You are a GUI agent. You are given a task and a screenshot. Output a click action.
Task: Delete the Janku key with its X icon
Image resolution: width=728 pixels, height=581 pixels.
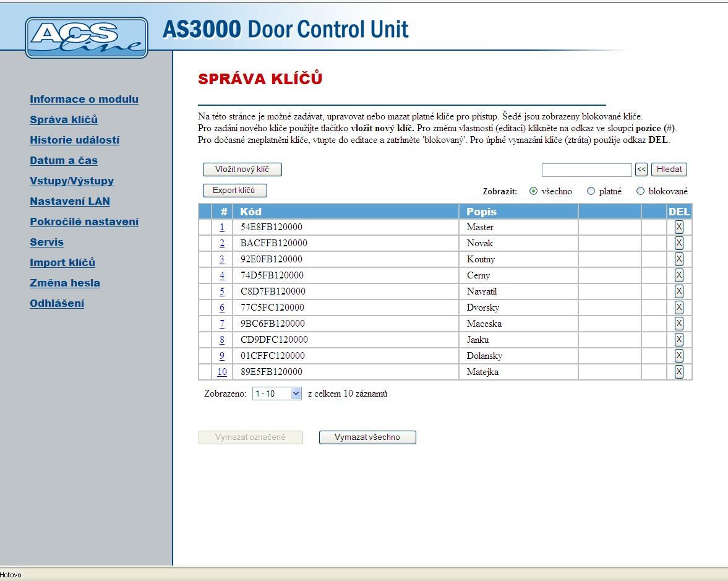tap(679, 340)
